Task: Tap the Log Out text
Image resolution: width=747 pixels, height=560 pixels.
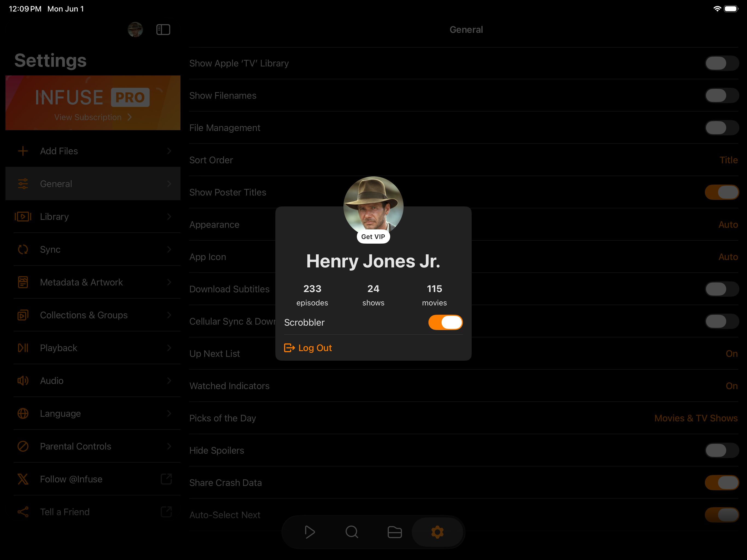Action: (x=315, y=348)
